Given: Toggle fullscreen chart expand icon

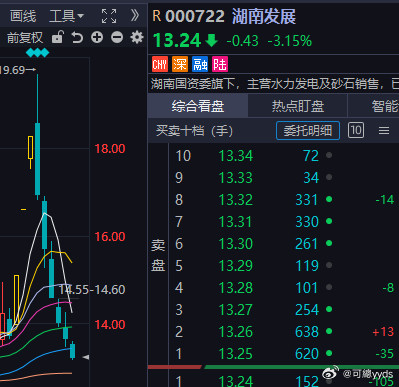Looking at the screenshot, I should pos(109,16).
